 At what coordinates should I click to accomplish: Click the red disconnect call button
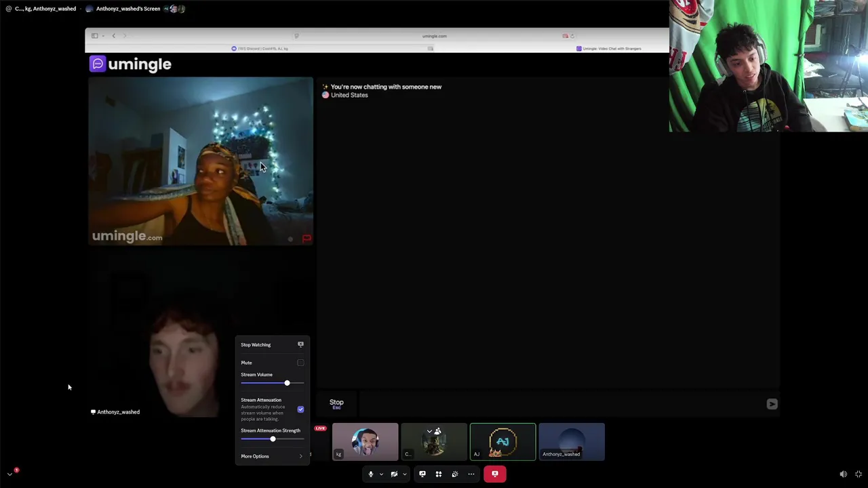[495, 474]
